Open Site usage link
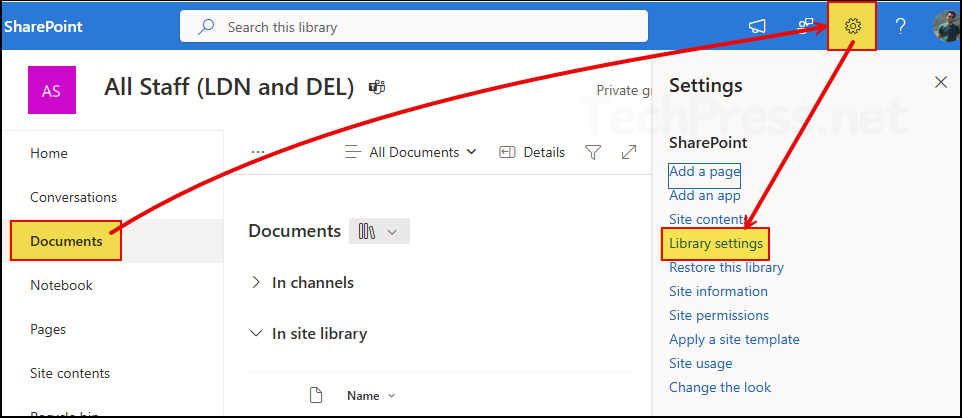The width and height of the screenshot is (962, 418). point(701,363)
